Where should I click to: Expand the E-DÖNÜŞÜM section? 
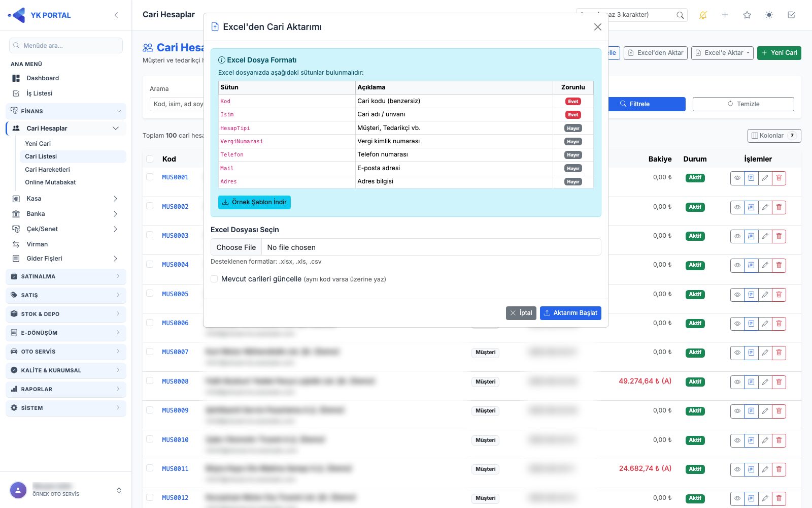[x=66, y=333]
